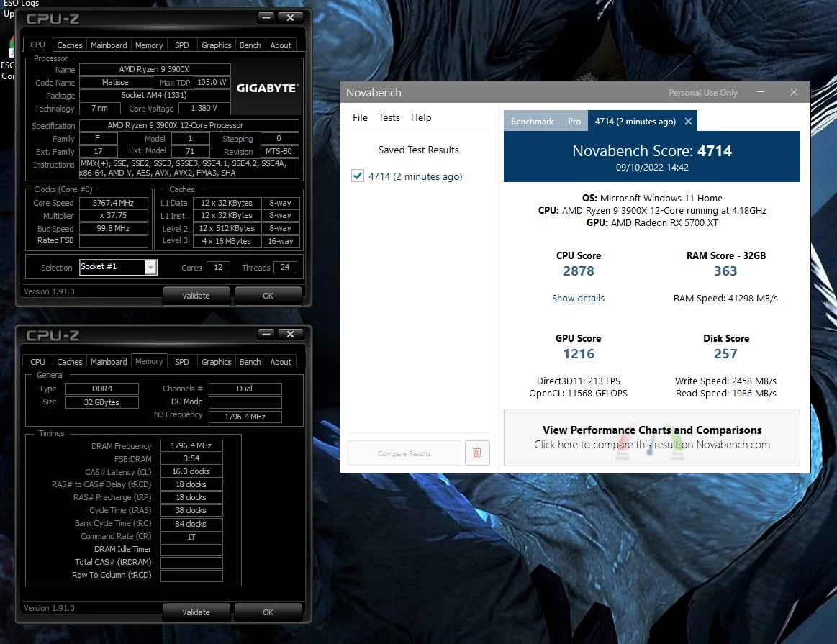Click Validate in top CPU-Z window
Image resolution: width=837 pixels, height=644 pixels.
tap(196, 296)
